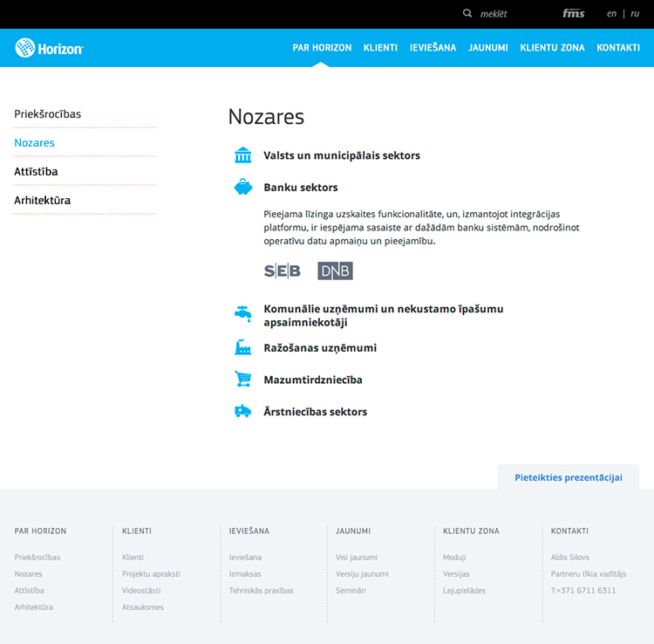Image resolution: width=654 pixels, height=644 pixels.
Task: Open footer Atsauksmes link
Action: click(143, 607)
